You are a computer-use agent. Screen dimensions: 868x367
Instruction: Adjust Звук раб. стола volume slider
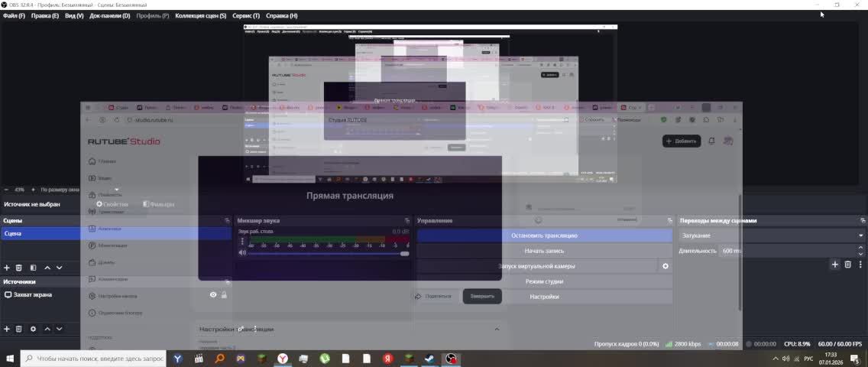[x=329, y=254]
